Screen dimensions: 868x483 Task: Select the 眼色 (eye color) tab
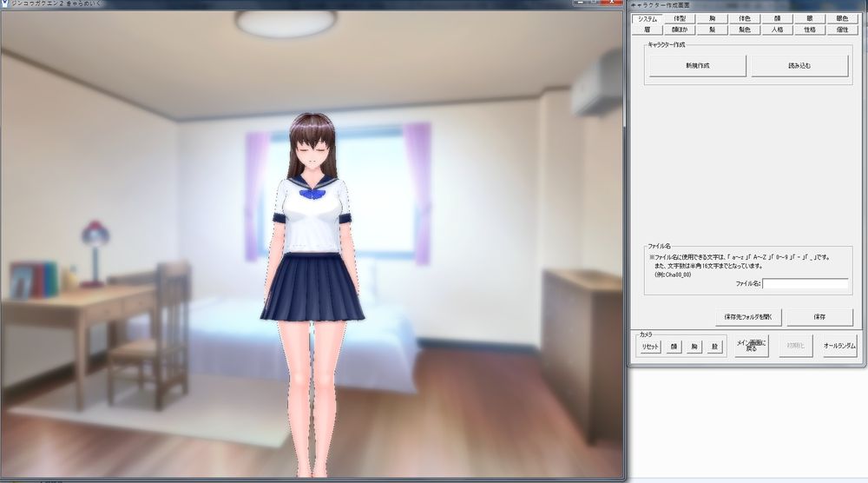pyautogui.click(x=842, y=18)
